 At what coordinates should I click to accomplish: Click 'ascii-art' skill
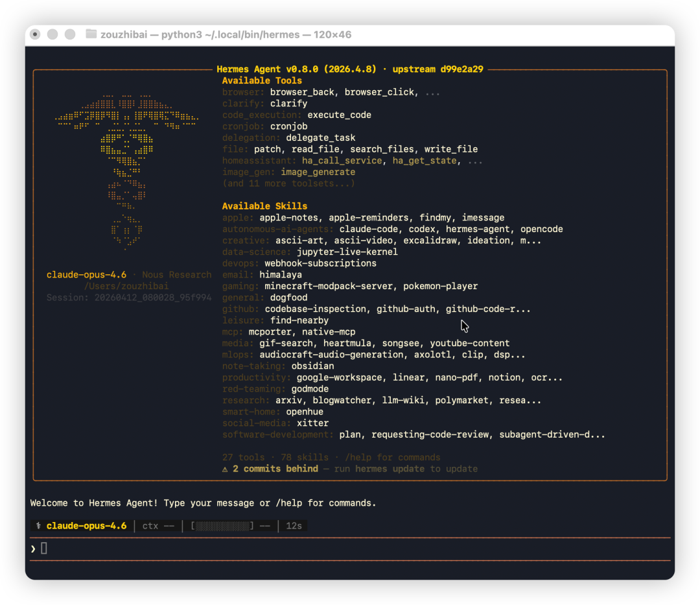pyautogui.click(x=299, y=241)
